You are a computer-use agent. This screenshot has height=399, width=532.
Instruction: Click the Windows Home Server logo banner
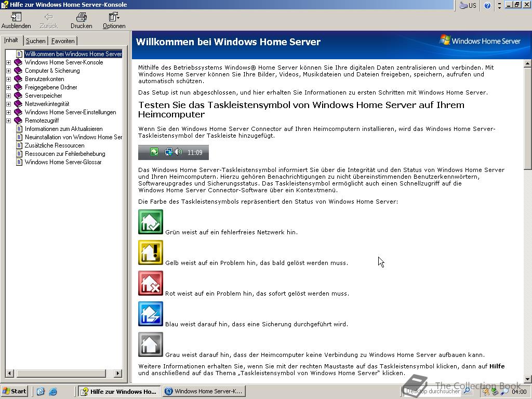pyautogui.click(x=480, y=41)
